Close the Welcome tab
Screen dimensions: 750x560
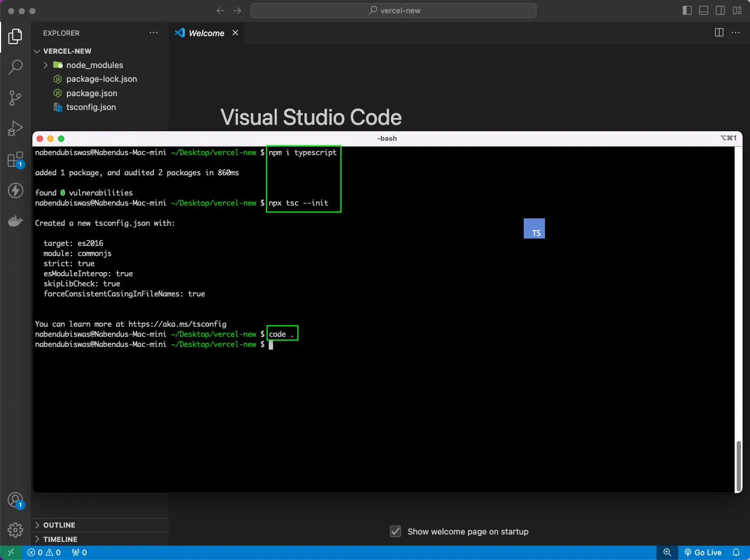tap(235, 33)
